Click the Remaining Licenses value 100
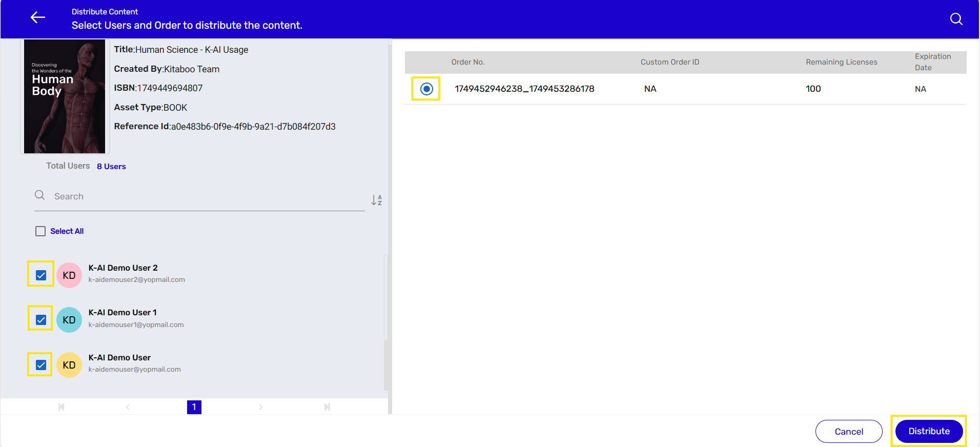This screenshot has width=980, height=447. pos(813,89)
